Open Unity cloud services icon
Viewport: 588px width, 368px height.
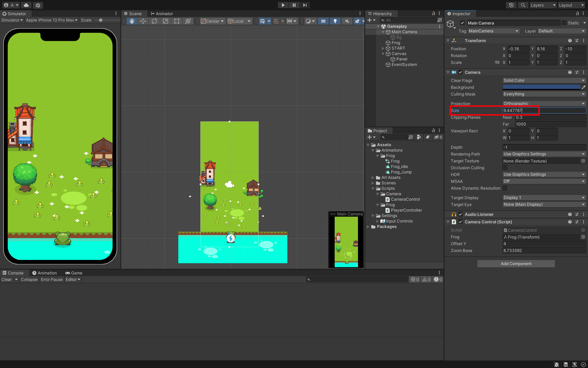pos(26,5)
